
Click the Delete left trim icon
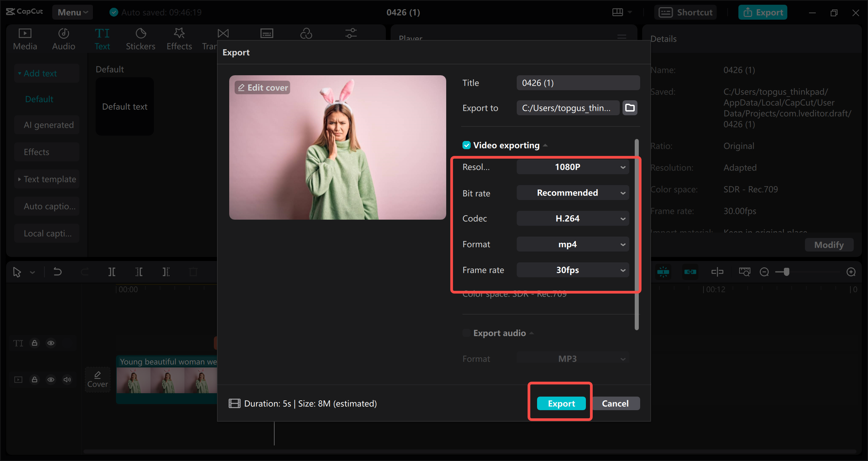pyautogui.click(x=139, y=272)
